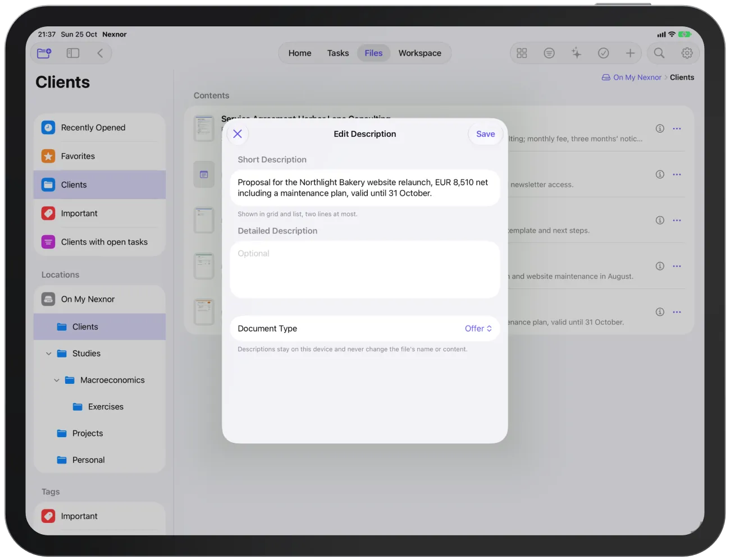Viewport: 730px width, 560px height.
Task: Click the circled lines list icon in toolbar
Action: pos(549,53)
